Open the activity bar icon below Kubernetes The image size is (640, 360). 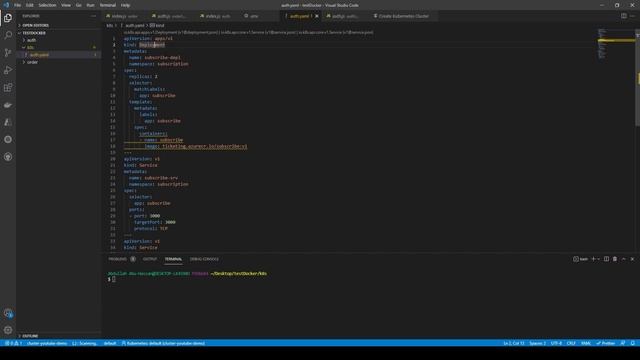coord(8,157)
